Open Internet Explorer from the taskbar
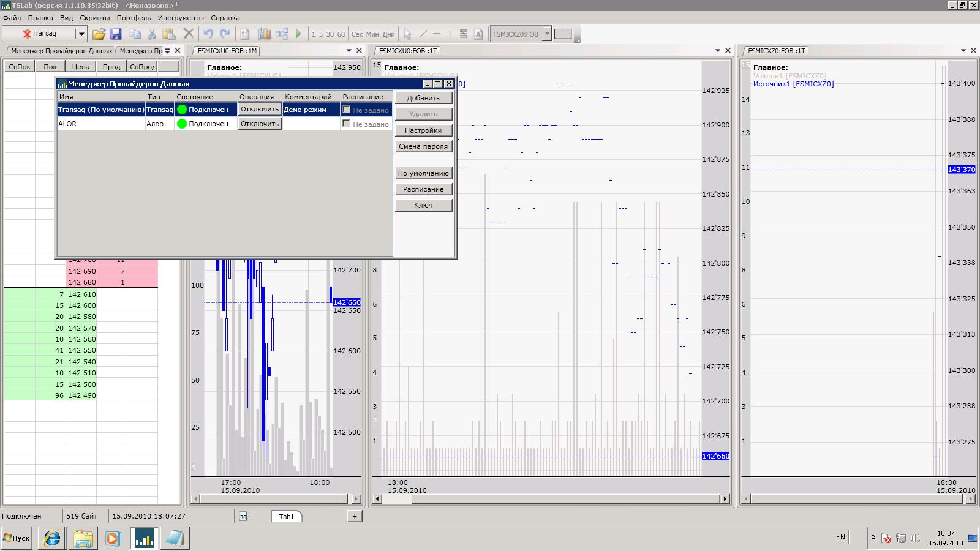 [x=52, y=538]
